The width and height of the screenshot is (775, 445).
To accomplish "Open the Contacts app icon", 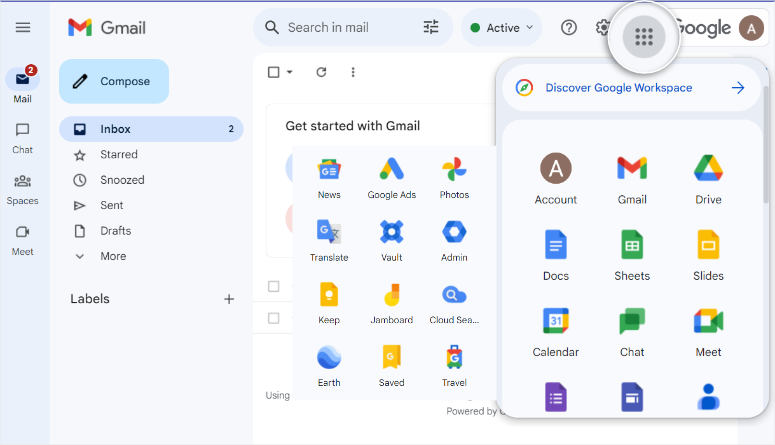I will click(x=708, y=397).
